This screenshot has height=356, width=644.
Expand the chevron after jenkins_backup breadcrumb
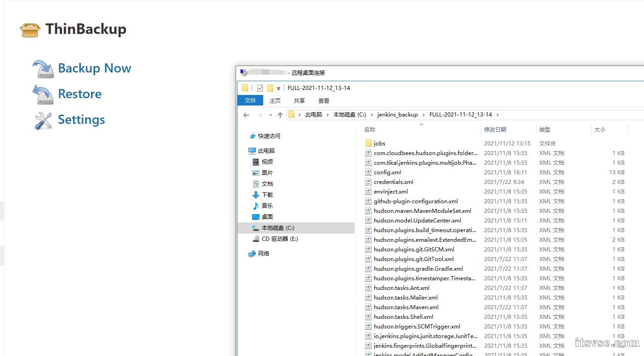424,115
